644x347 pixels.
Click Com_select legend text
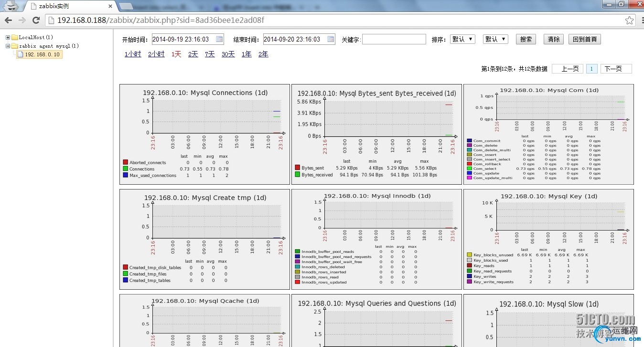[x=485, y=168]
